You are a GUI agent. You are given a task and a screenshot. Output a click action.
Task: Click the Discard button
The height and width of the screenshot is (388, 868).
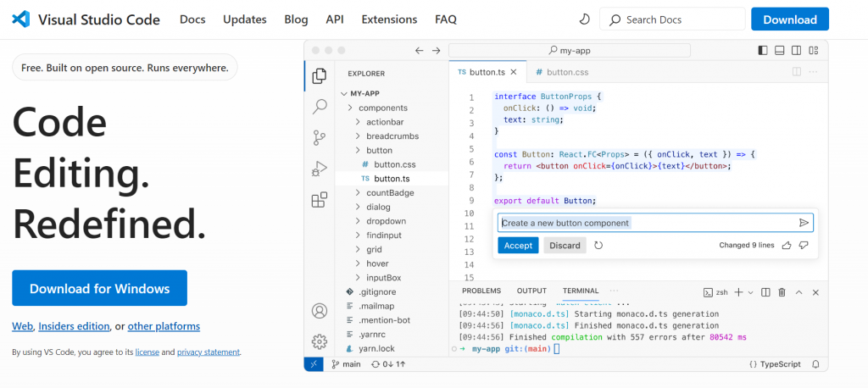click(565, 245)
